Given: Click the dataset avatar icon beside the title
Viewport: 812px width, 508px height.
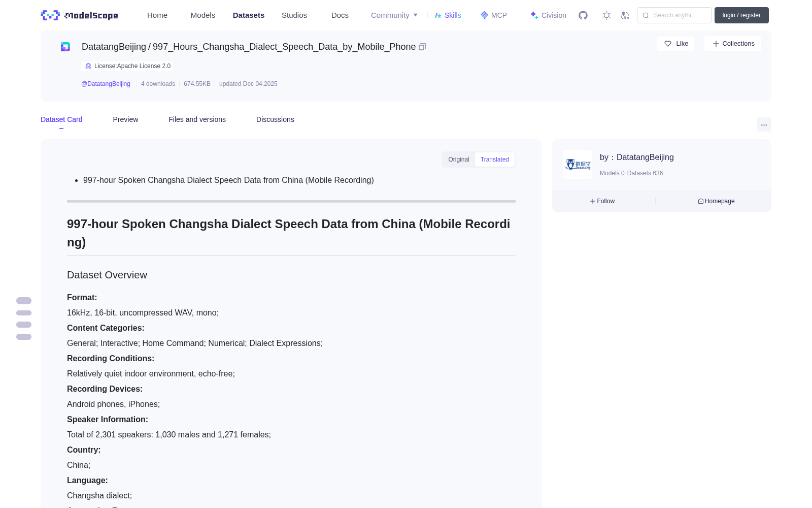Looking at the screenshot, I should pyautogui.click(x=65, y=47).
